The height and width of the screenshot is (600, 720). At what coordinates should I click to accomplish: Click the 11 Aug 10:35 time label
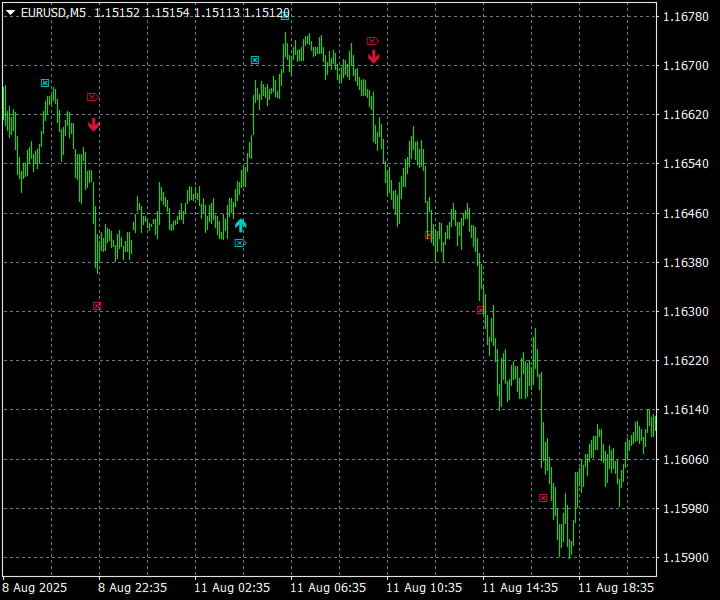coord(424,588)
